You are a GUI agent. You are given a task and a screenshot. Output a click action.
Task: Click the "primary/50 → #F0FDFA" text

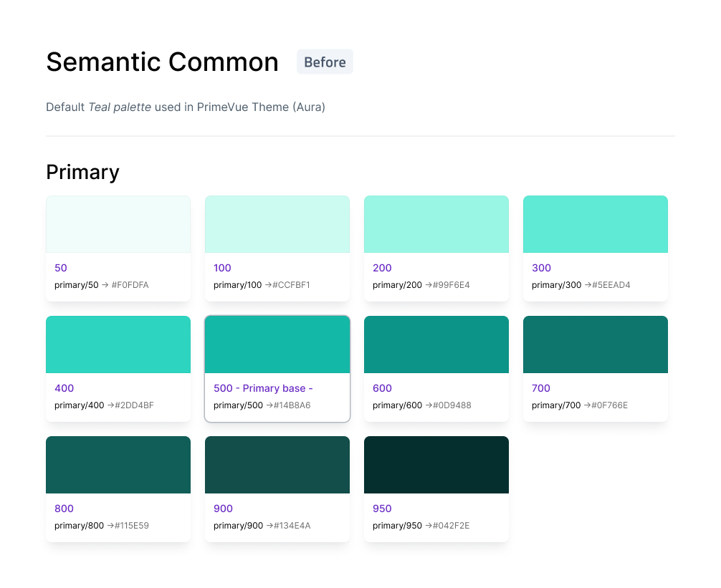(102, 285)
